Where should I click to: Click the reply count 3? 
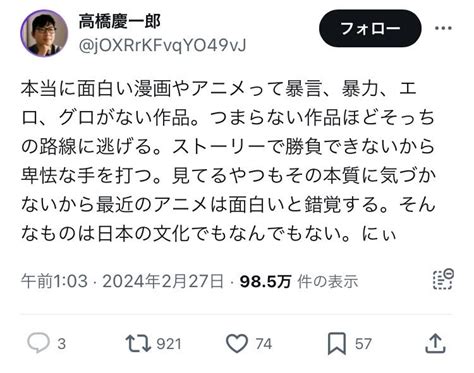[x=61, y=344]
